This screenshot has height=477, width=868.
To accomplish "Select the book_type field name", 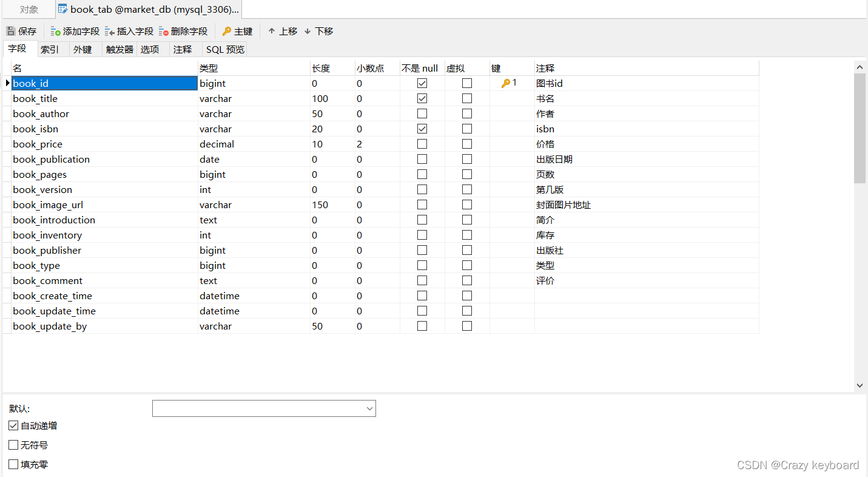I will coord(36,265).
